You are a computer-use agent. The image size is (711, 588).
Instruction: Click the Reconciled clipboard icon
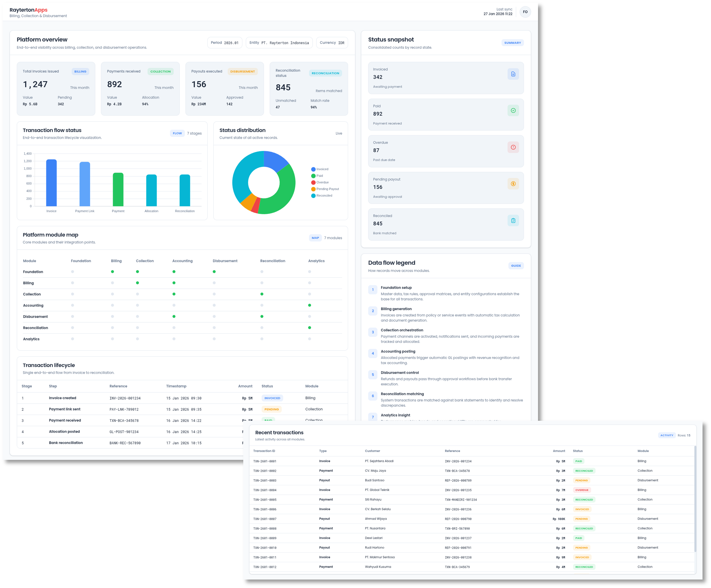tap(513, 220)
